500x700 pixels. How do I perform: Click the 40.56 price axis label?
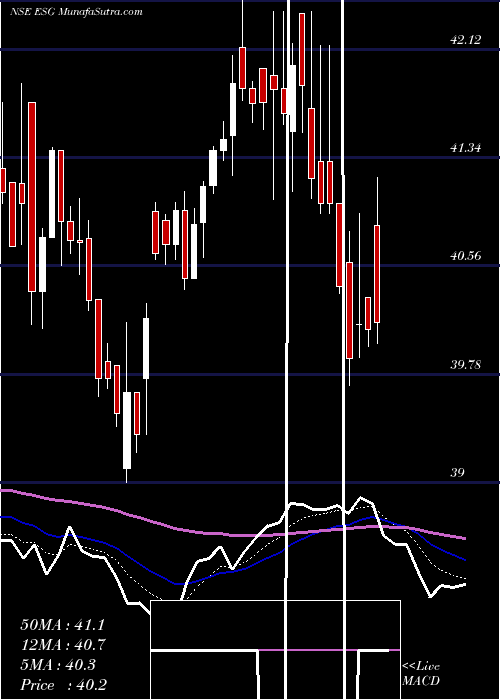coord(465,256)
